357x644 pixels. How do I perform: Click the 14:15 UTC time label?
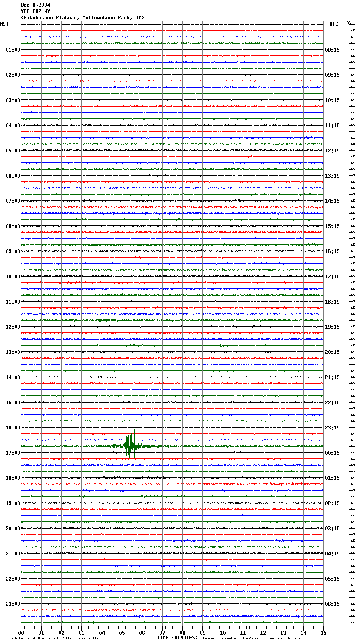(332, 201)
